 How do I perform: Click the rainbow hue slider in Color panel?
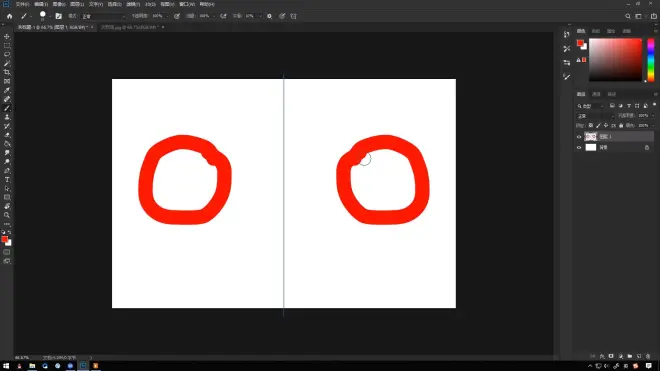[x=651, y=60]
